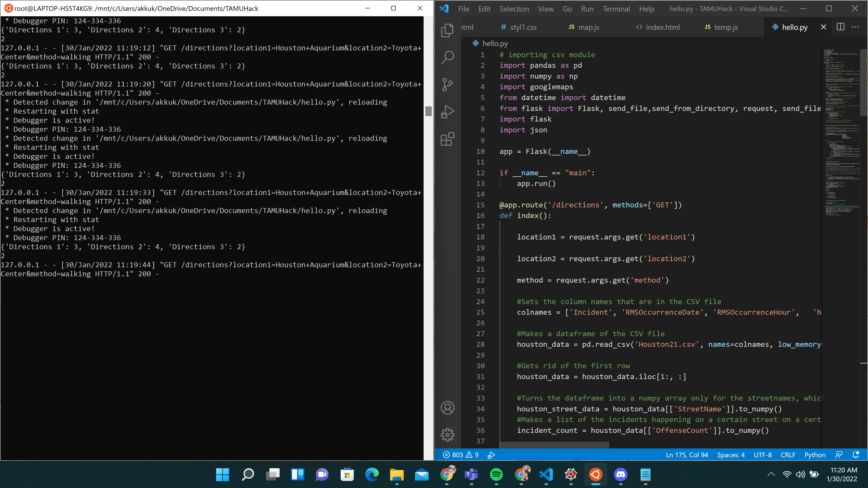
Task: Change the Python language mode selector
Action: tap(815, 455)
